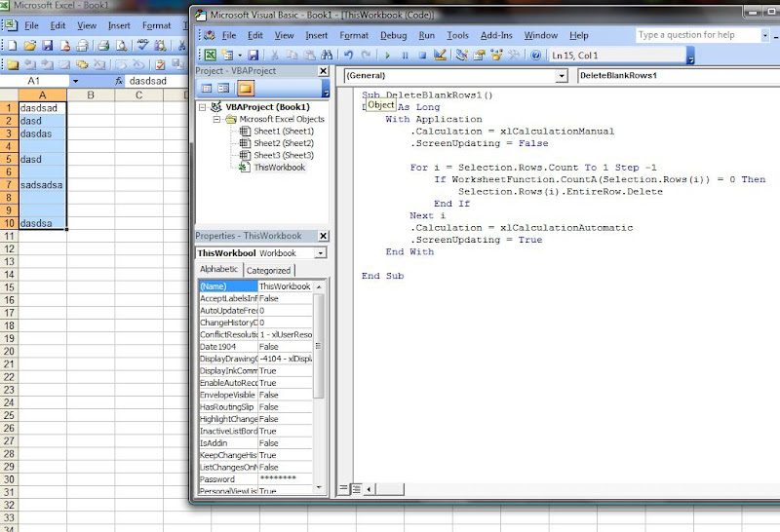
Task: Click the Design Mode icon
Action: [440, 56]
